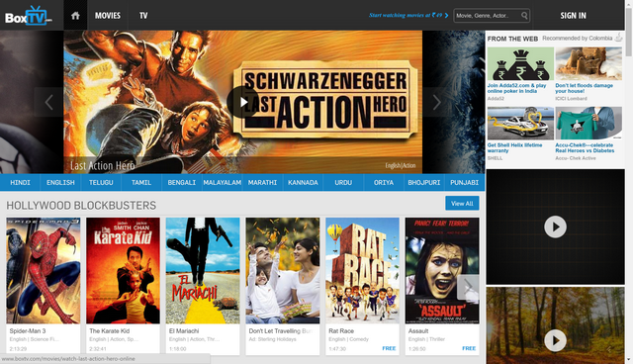Viewport: 633px width, 364px height.
Task: Click the BoxTV logo
Action: pyautogui.click(x=29, y=16)
